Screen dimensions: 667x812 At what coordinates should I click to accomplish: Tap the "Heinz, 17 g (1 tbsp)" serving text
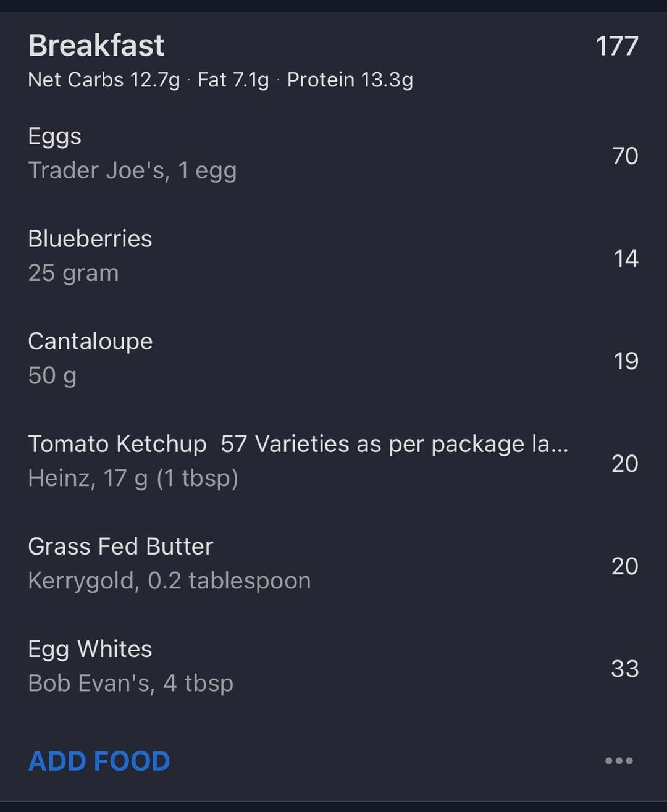(x=133, y=478)
